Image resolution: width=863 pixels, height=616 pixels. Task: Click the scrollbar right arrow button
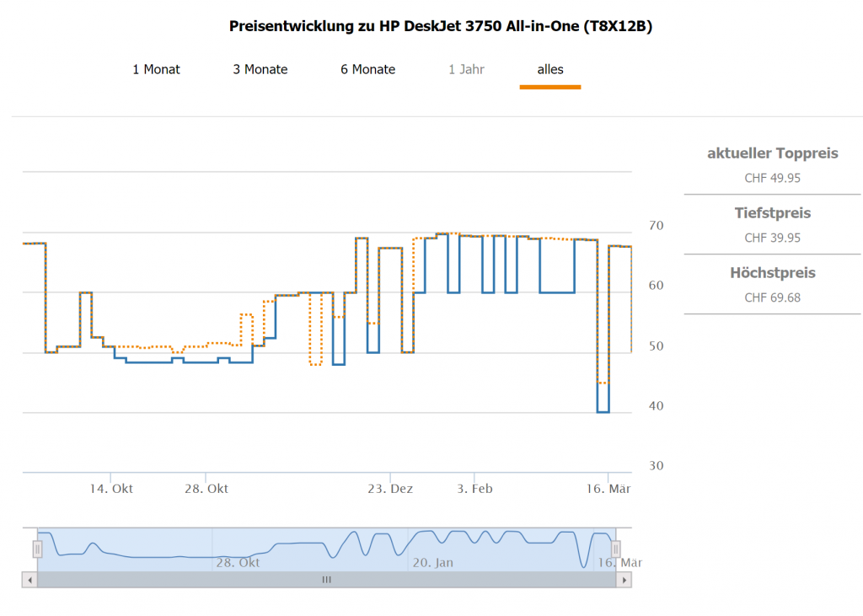coord(624,580)
